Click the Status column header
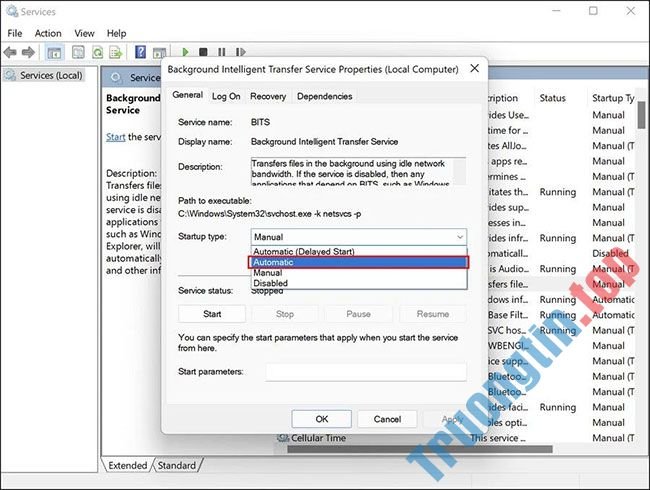The width and height of the screenshot is (650, 490). tap(552, 98)
